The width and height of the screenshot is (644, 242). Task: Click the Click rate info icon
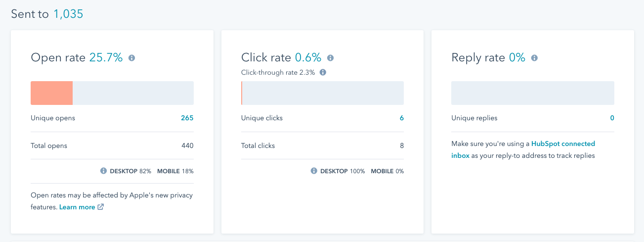(331, 58)
